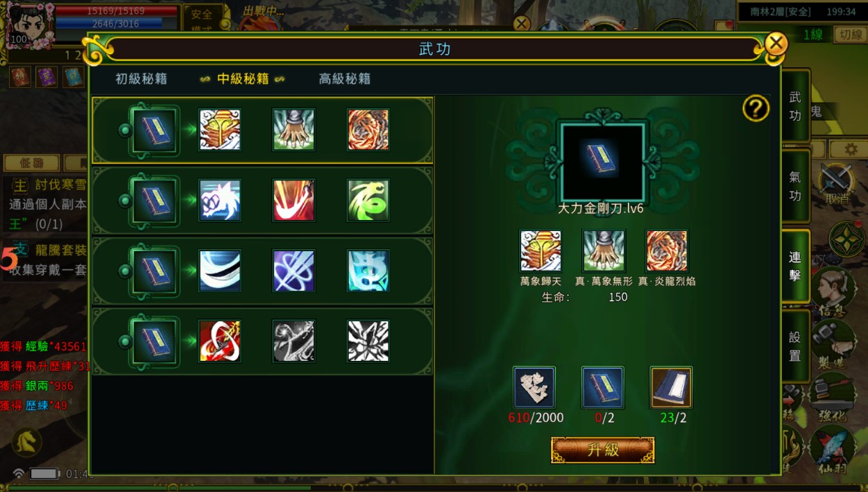Select the 真·炎龍烈焰 skill in detail panel
Image resolution: width=868 pixels, height=492 pixels.
tap(667, 251)
